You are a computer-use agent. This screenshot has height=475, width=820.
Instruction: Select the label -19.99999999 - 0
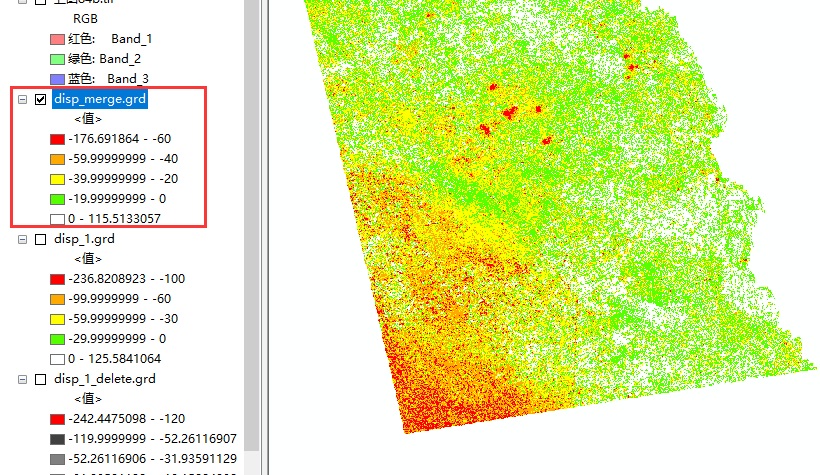click(117, 199)
